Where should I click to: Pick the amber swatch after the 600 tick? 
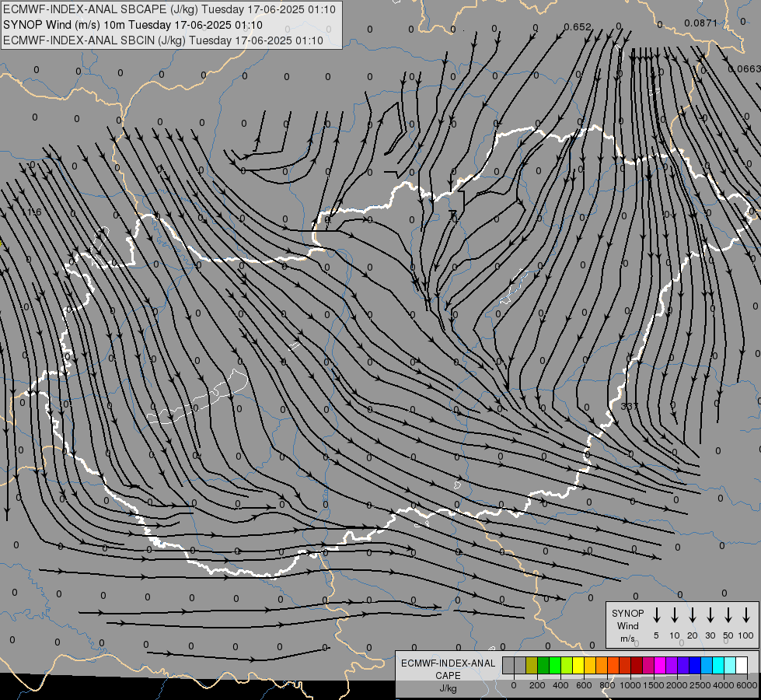click(x=590, y=665)
